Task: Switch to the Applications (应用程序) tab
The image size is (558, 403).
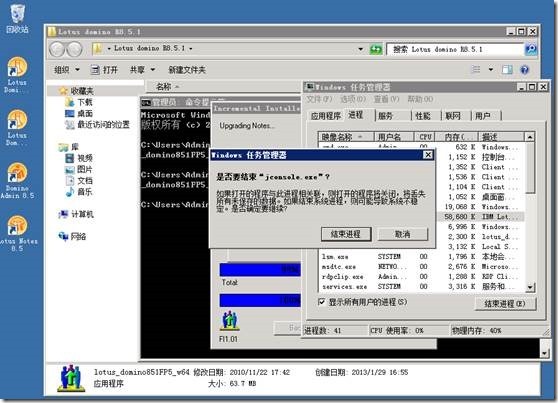Action: (325, 116)
